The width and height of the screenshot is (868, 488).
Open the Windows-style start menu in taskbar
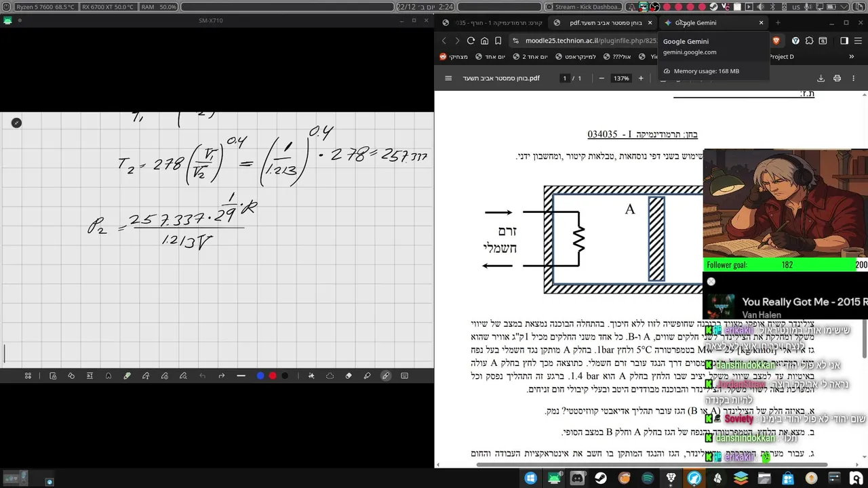530,479
